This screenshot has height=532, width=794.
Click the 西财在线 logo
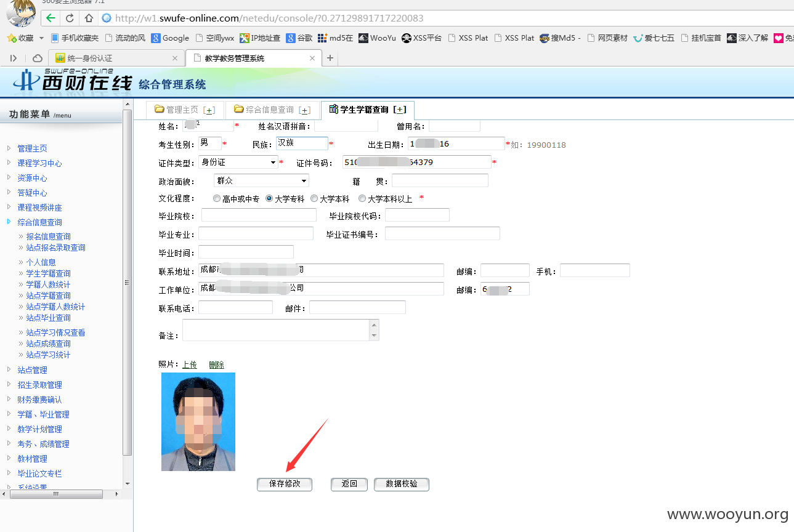[73, 81]
